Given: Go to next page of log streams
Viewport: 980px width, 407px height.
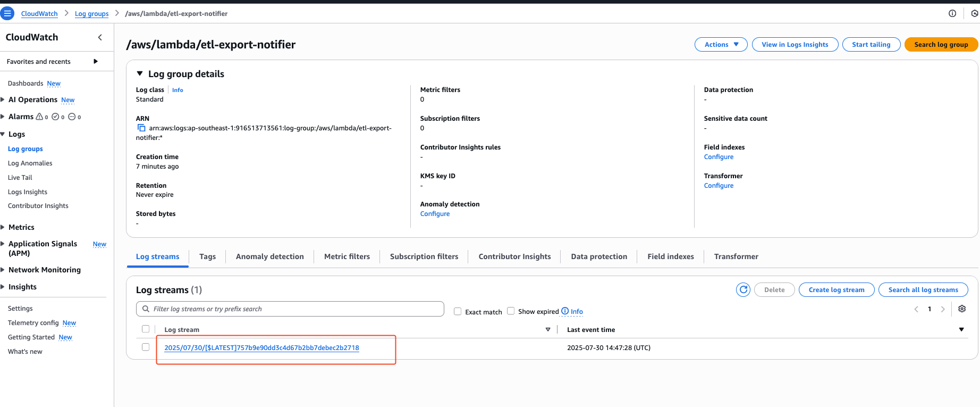Looking at the screenshot, I should (x=943, y=309).
